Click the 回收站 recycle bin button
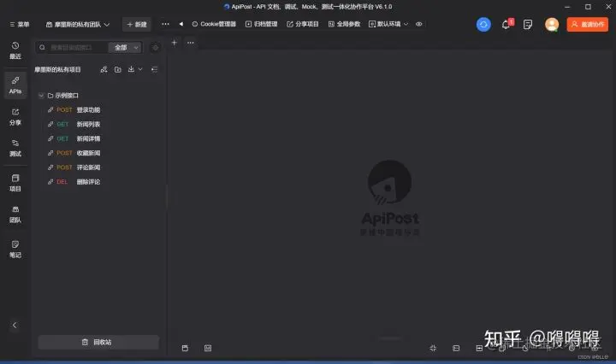The height and width of the screenshot is (364, 616). click(x=98, y=342)
